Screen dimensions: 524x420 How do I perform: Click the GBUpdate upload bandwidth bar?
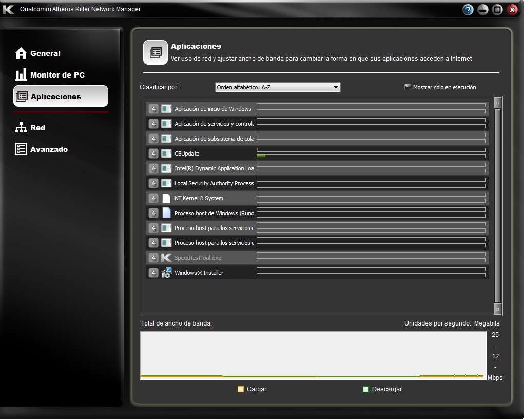[371, 150]
